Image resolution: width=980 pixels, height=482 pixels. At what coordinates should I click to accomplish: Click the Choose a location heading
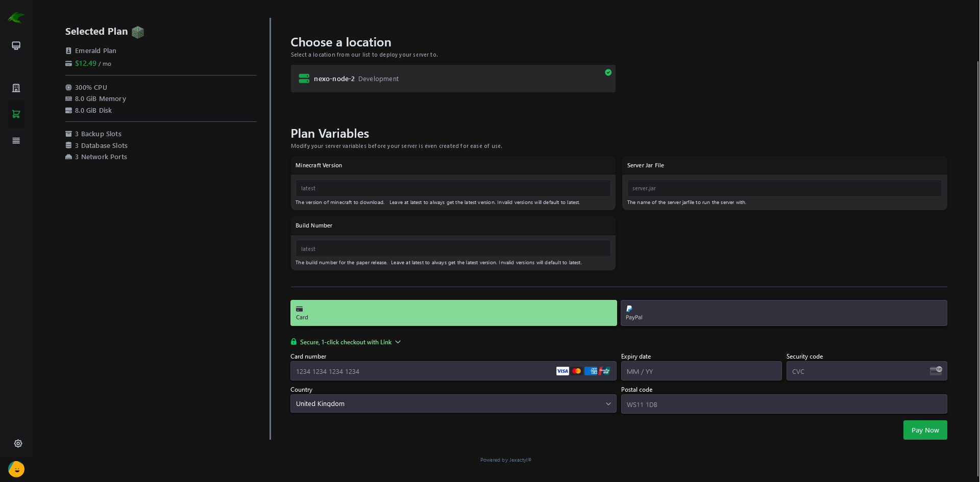pos(341,42)
